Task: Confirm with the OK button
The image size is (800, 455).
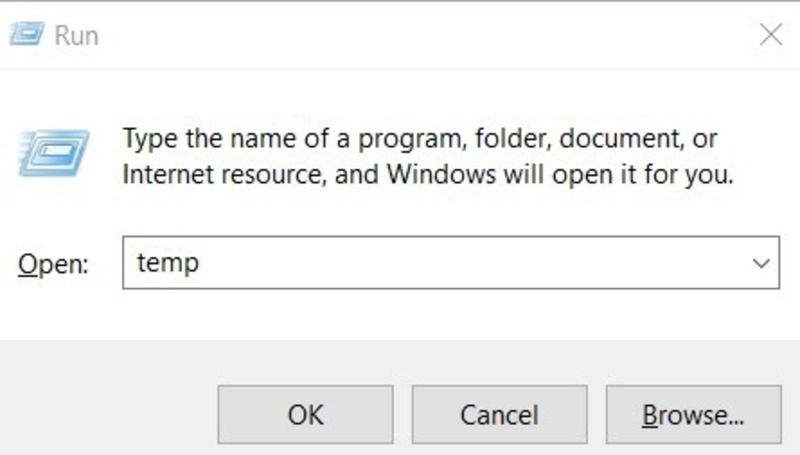Action: (x=305, y=414)
